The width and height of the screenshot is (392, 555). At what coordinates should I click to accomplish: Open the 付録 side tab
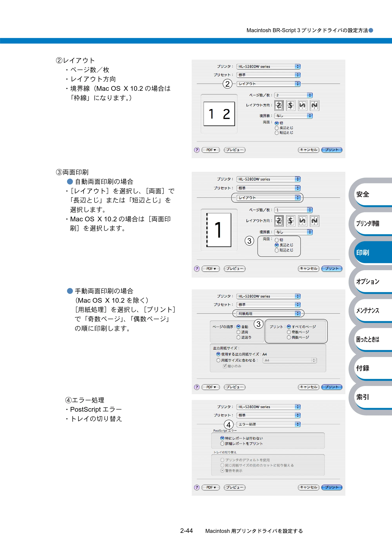(373, 368)
